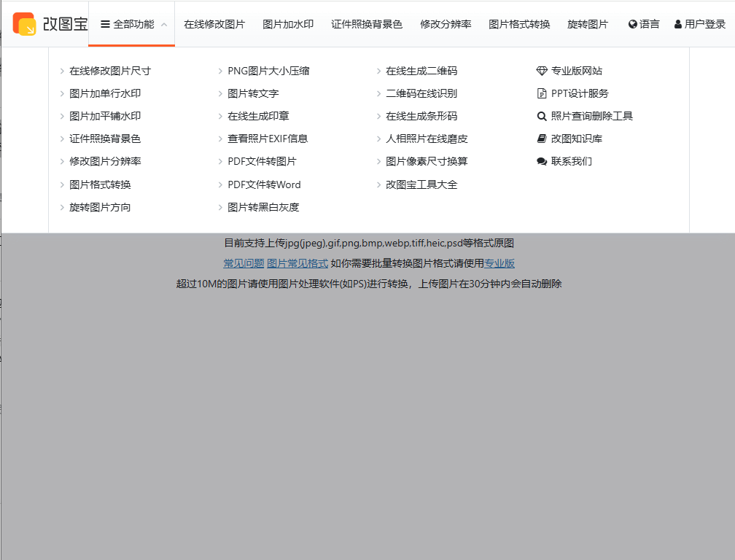Click the user icon beside 用户登录
Image resolution: width=735 pixels, height=560 pixels.
pyautogui.click(x=677, y=23)
